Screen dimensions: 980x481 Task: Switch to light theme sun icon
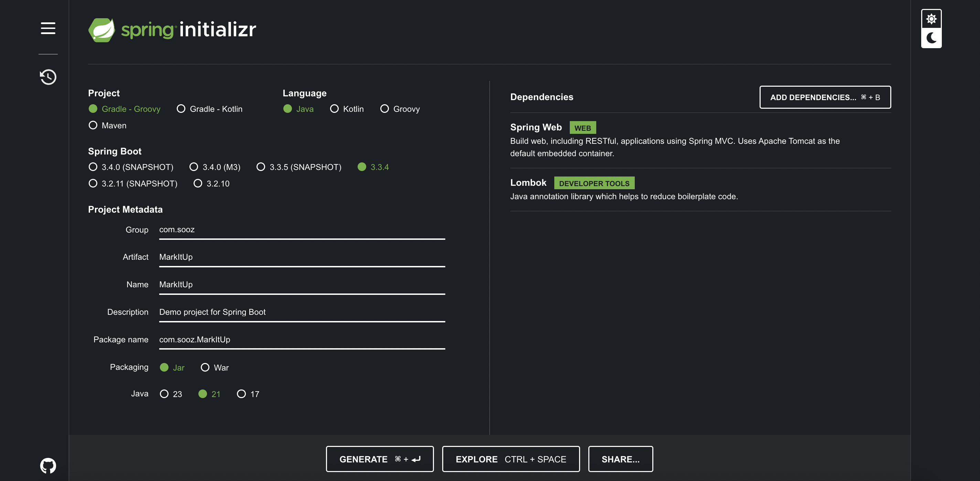pos(931,19)
